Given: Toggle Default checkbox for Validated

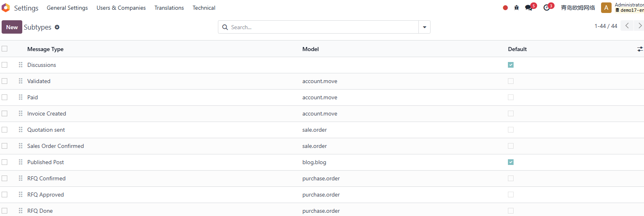Looking at the screenshot, I should [511, 81].
